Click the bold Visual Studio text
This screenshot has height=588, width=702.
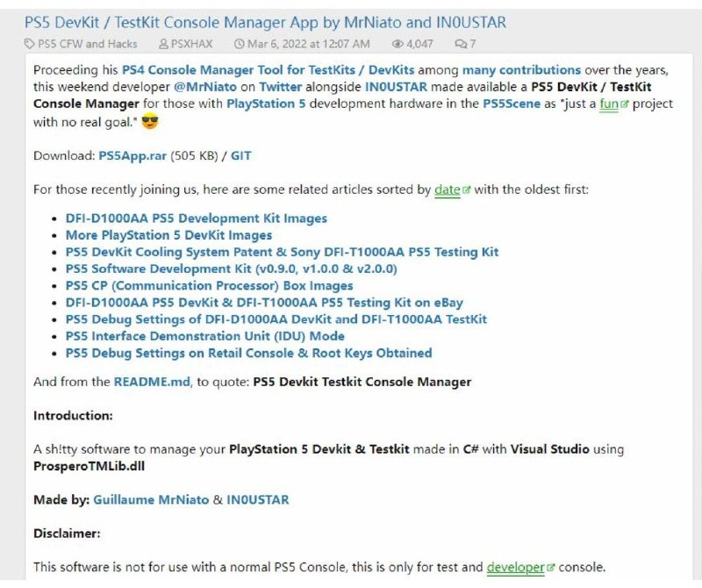[550, 449]
